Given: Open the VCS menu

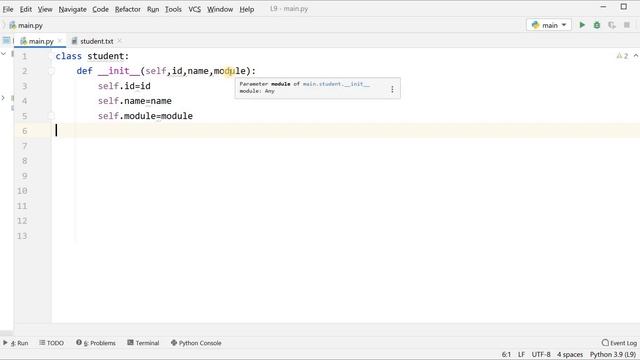Looking at the screenshot, I should pyautogui.click(x=194, y=9).
